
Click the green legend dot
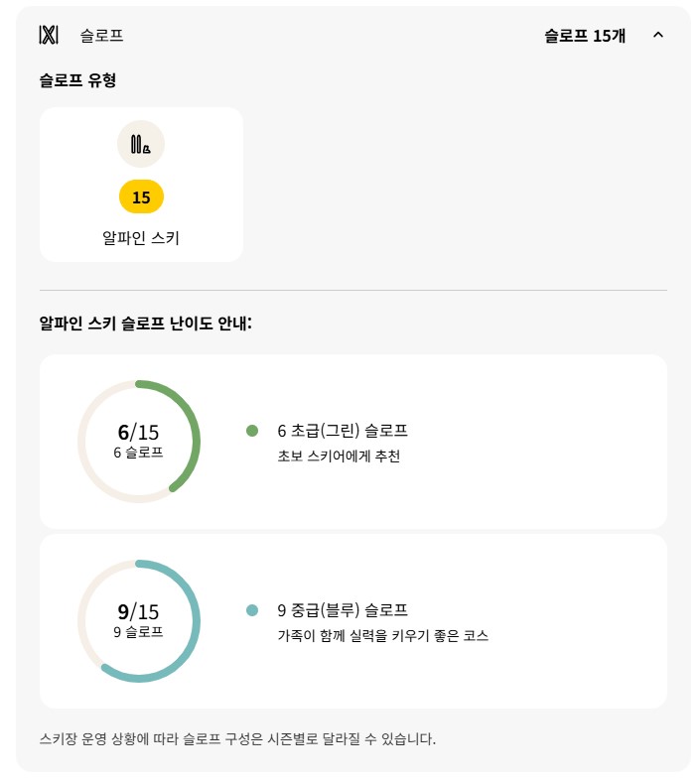(252, 431)
